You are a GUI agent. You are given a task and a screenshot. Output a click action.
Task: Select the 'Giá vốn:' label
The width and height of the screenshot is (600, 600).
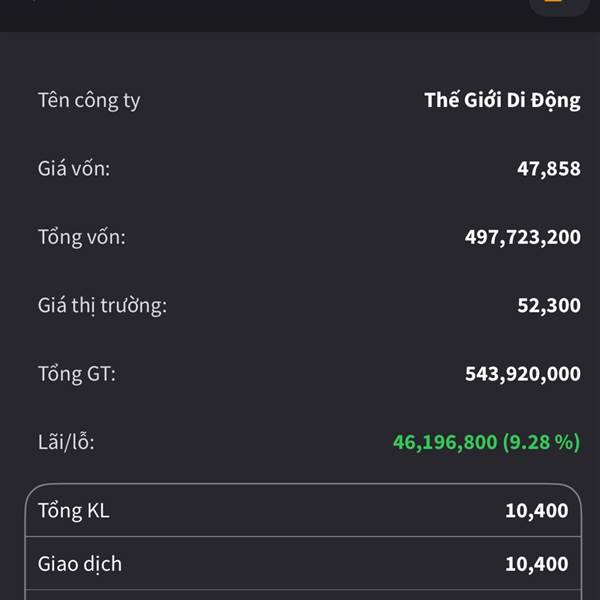click(74, 169)
